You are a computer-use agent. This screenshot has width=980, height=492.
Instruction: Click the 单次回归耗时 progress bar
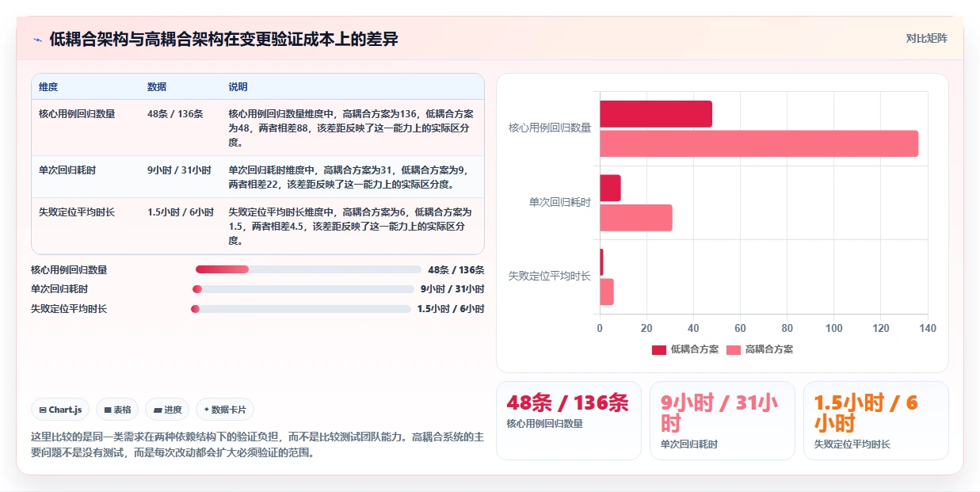pyautogui.click(x=303, y=289)
